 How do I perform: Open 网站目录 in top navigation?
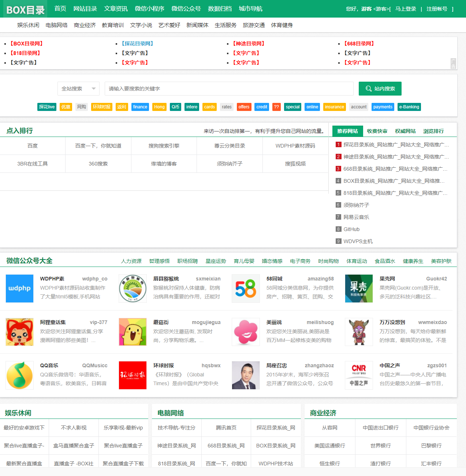click(x=85, y=8)
